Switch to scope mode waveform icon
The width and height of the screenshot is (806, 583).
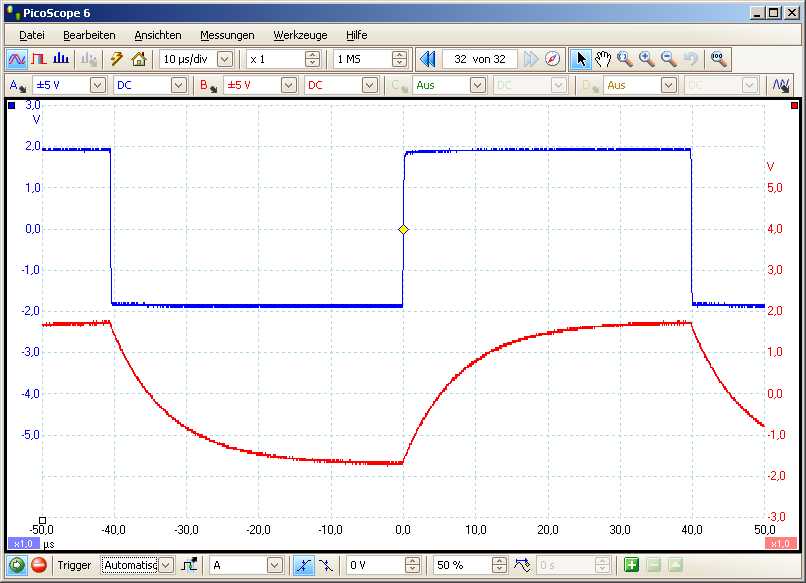tap(17, 59)
